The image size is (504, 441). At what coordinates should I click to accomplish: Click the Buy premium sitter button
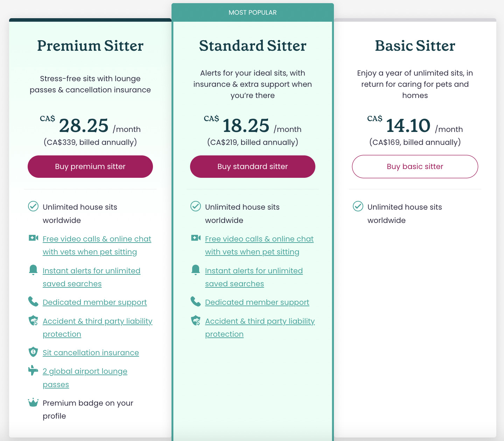90,167
